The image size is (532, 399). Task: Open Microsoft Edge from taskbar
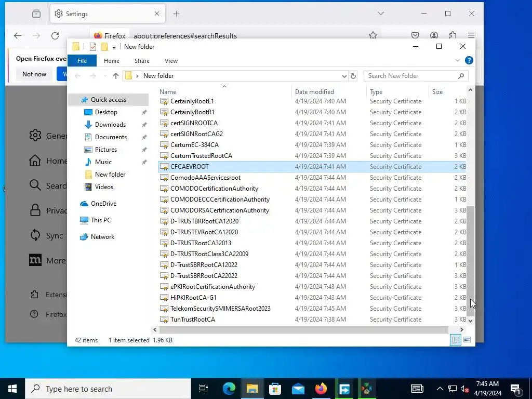tap(229, 389)
